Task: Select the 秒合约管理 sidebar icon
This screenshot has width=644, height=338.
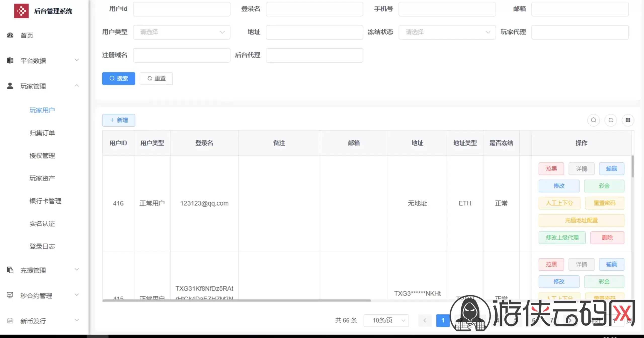Action: tap(10, 295)
